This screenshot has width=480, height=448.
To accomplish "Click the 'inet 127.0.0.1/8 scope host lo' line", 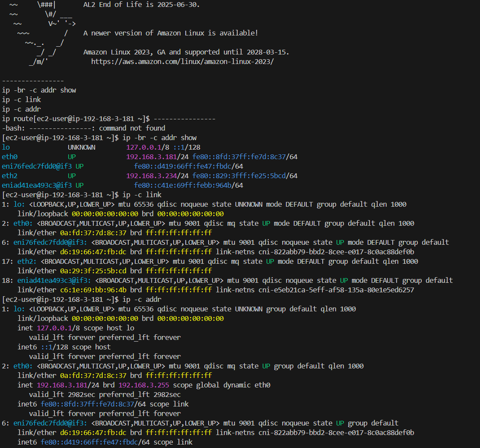I will pyautogui.click(x=76, y=328).
